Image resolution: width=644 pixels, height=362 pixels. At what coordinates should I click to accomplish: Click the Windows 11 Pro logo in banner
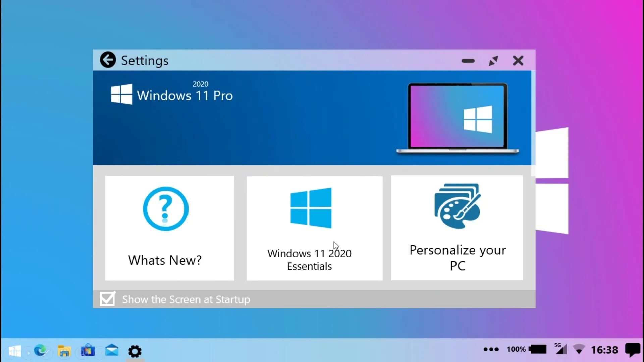coord(121,95)
